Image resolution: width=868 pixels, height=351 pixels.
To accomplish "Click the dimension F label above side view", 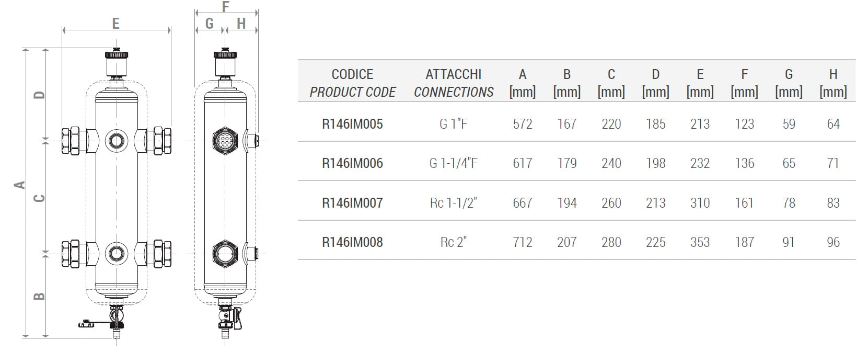I will 226,6.
